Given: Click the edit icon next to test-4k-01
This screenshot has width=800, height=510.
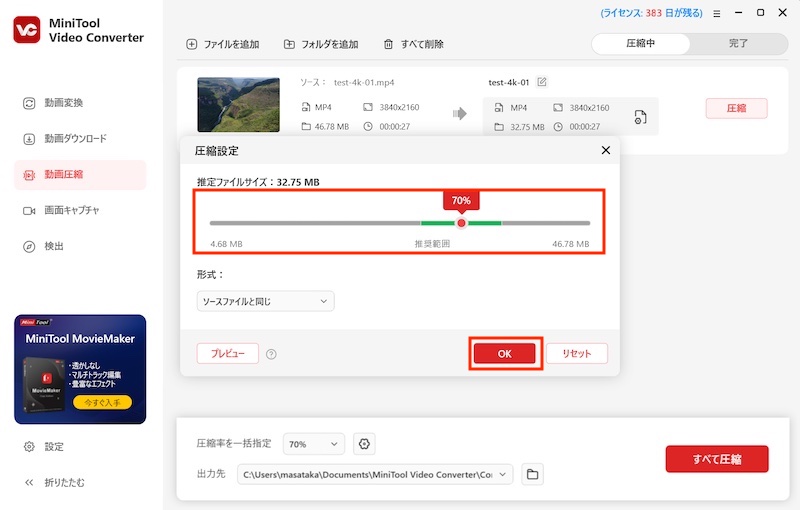Looking at the screenshot, I should click(542, 82).
